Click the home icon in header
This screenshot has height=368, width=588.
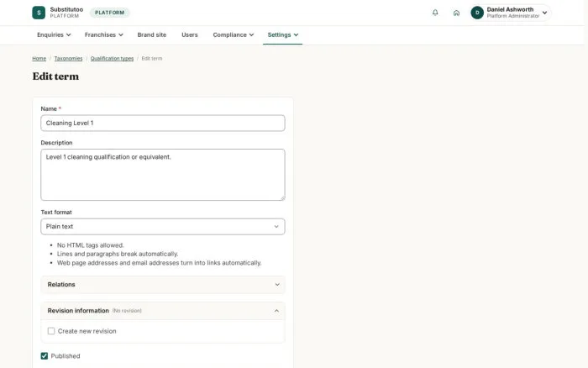pos(456,13)
